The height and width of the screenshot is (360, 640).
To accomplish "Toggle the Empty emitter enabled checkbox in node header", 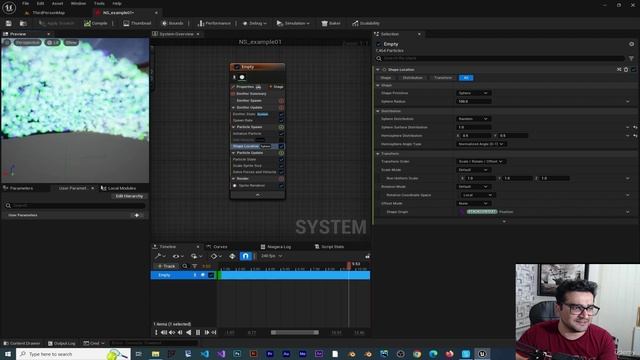I will click(237, 67).
